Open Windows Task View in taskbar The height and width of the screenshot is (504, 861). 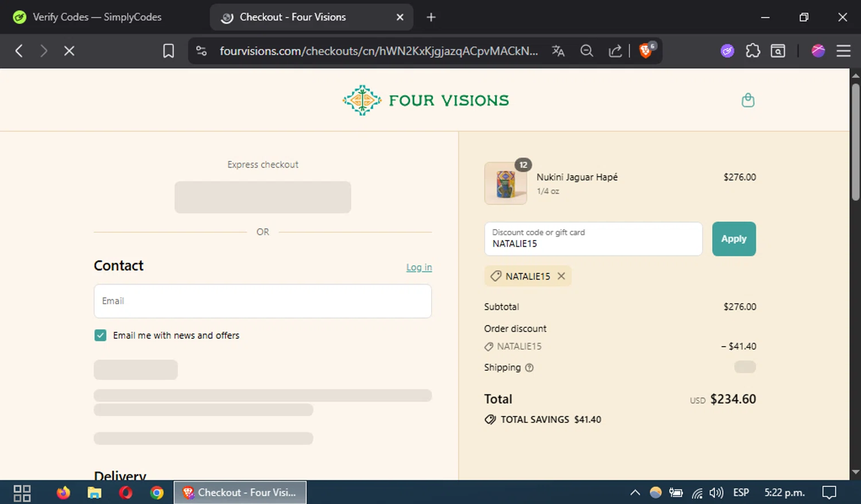22,493
